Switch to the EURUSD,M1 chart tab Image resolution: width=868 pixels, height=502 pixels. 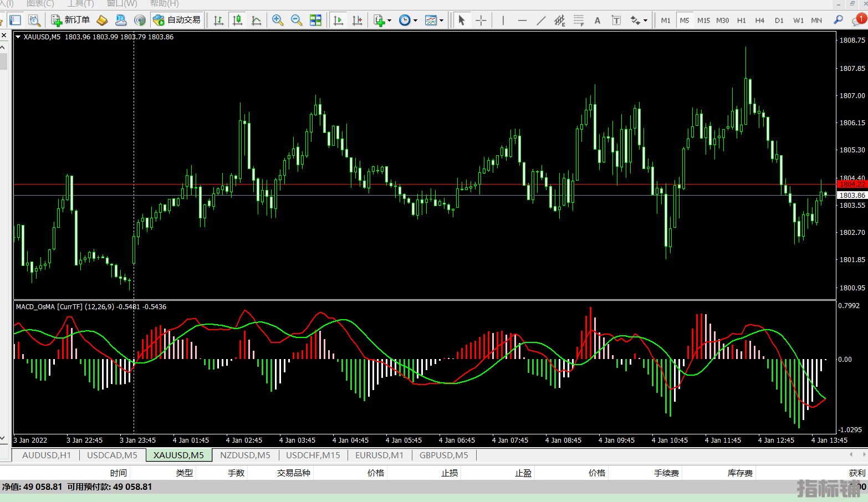pyautogui.click(x=380, y=455)
